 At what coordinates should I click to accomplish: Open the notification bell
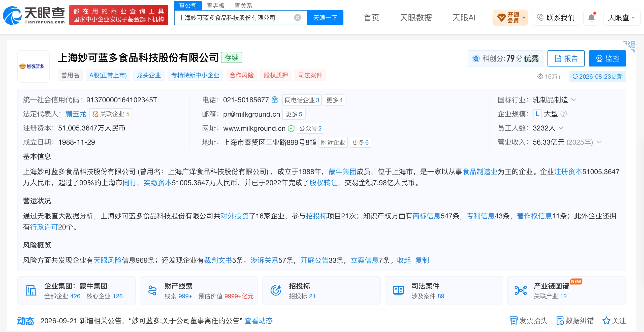[591, 18]
